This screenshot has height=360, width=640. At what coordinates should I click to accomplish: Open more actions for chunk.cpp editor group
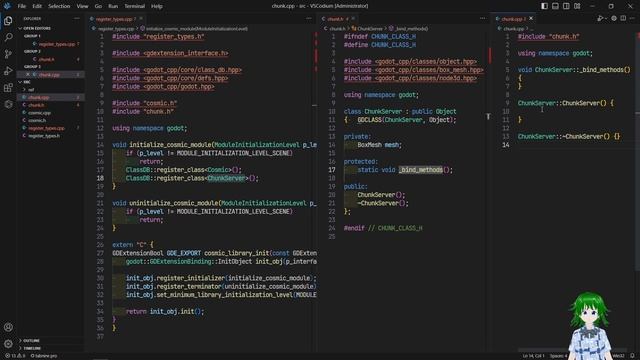tap(632, 18)
